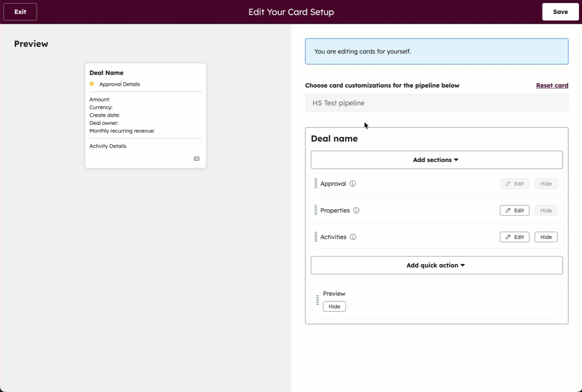The image size is (582, 392).
Task: Click the editing-for-yourself notice banner
Action: (x=436, y=51)
